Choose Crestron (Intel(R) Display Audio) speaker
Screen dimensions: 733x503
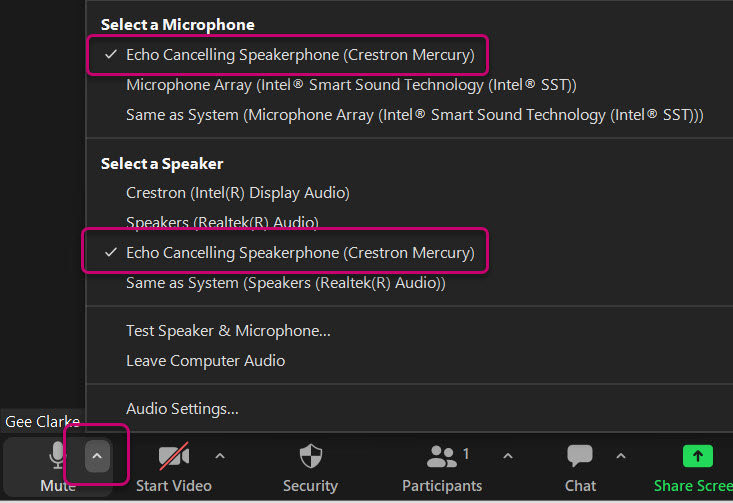238,193
